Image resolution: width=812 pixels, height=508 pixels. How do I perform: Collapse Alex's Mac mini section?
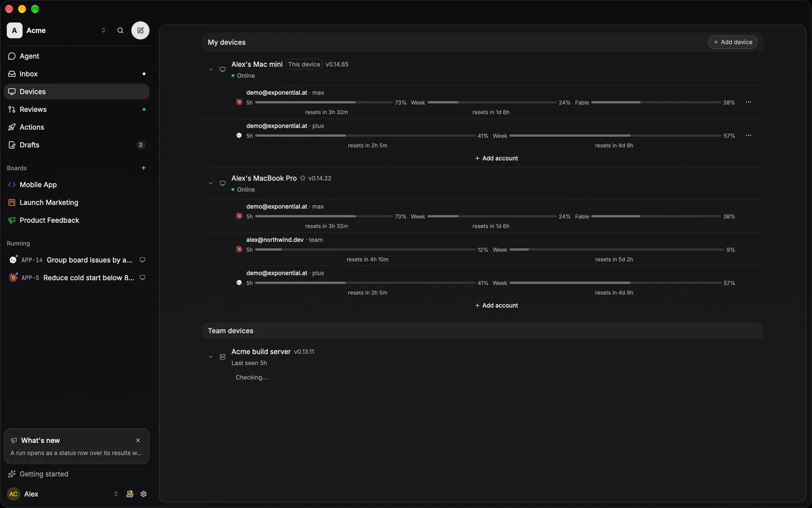[x=211, y=69]
